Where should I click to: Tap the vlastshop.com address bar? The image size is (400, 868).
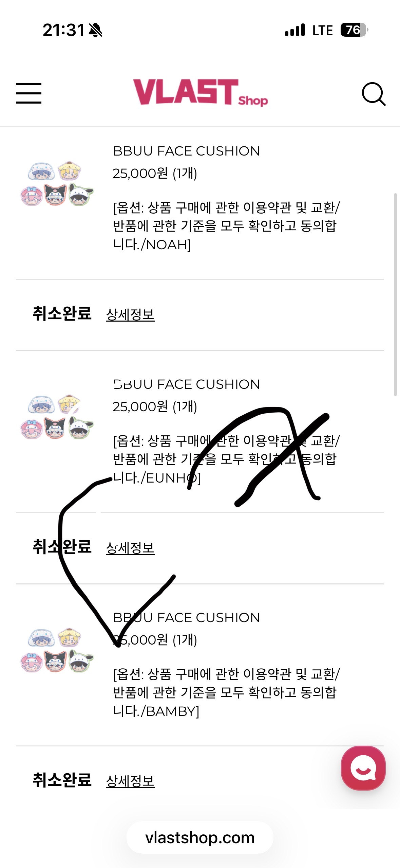[200, 837]
